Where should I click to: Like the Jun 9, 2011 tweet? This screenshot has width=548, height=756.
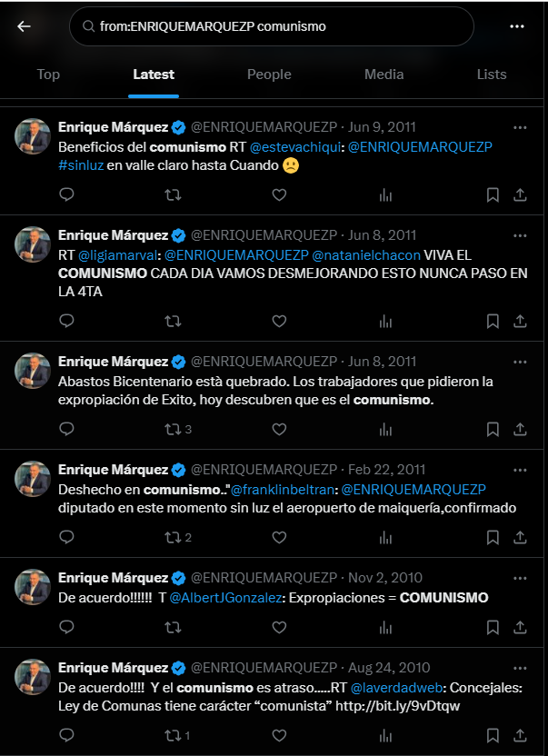point(279,194)
